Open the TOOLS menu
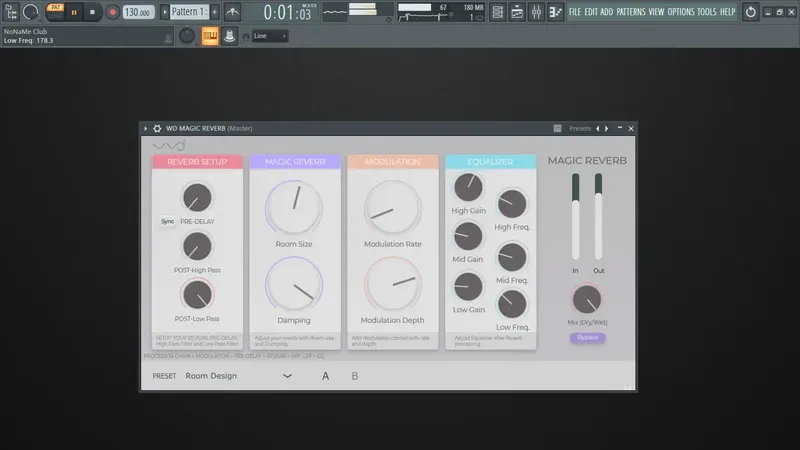Screen dimensions: 800x450 pyautogui.click(x=707, y=12)
